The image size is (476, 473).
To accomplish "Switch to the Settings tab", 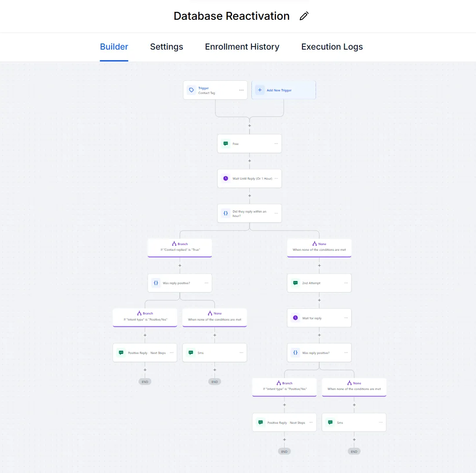I will coord(167,47).
